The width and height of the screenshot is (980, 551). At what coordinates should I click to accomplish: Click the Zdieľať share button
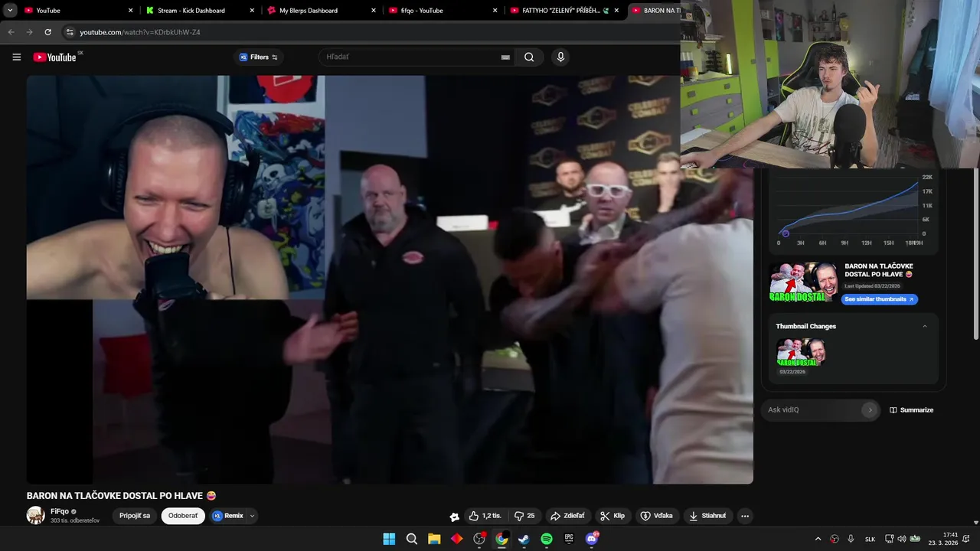567,516
